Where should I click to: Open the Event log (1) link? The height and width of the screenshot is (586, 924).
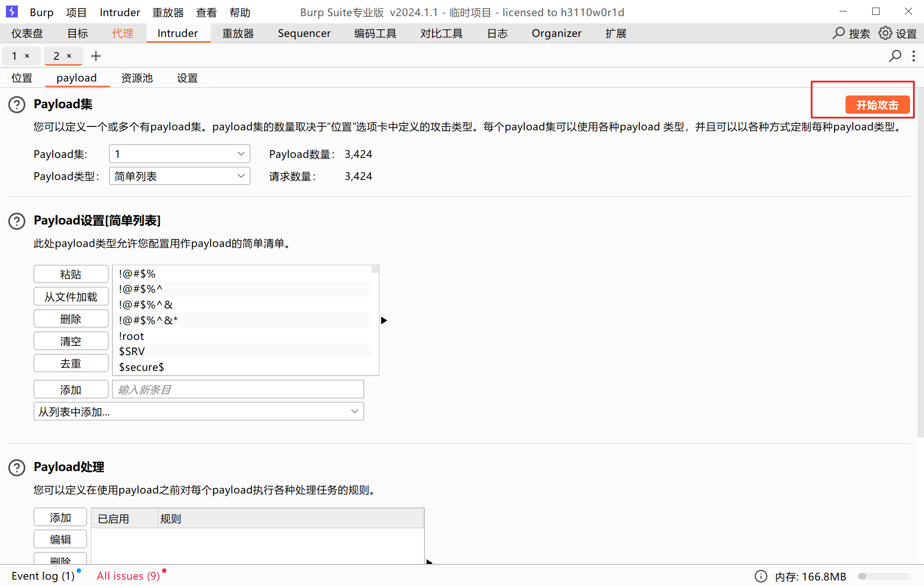pos(43,576)
